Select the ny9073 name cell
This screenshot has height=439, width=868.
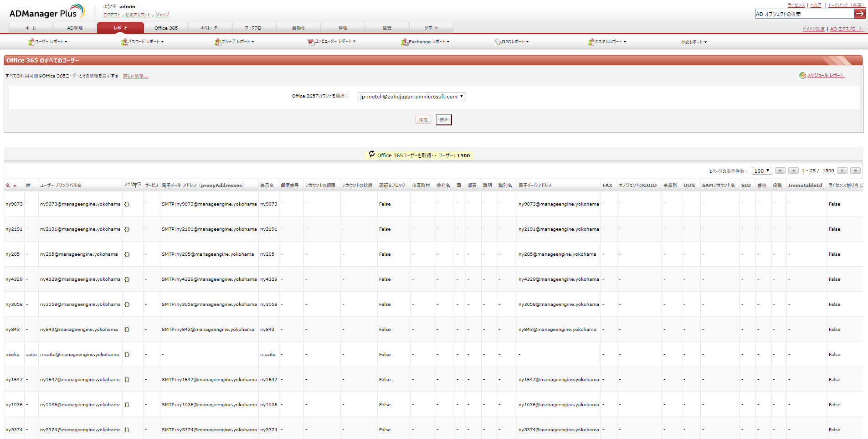14,204
